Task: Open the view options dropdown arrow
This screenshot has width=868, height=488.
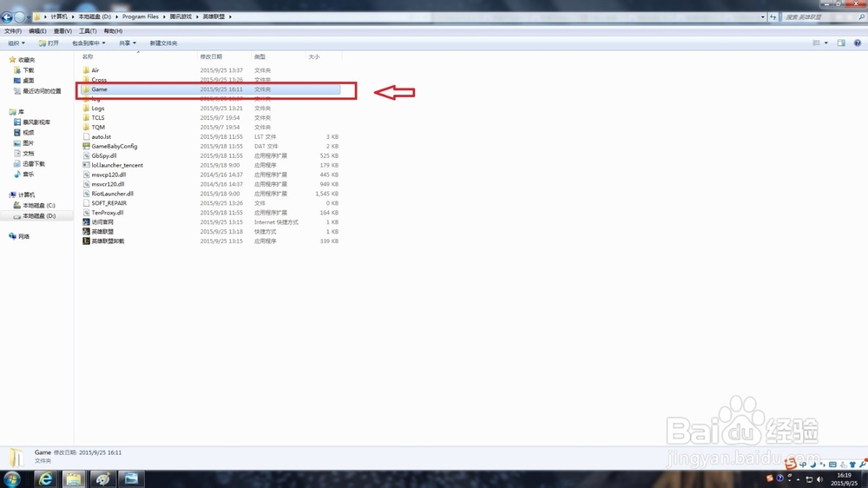Action: tap(826, 43)
